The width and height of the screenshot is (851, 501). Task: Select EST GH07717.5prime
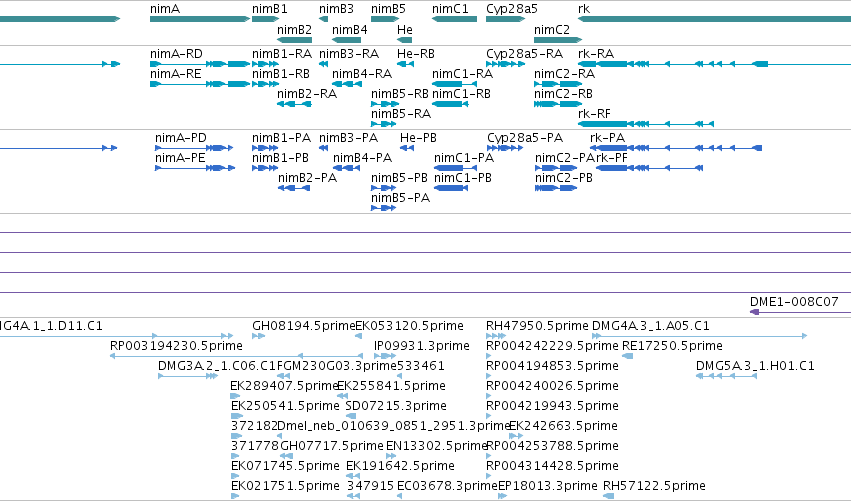tap(286, 455)
